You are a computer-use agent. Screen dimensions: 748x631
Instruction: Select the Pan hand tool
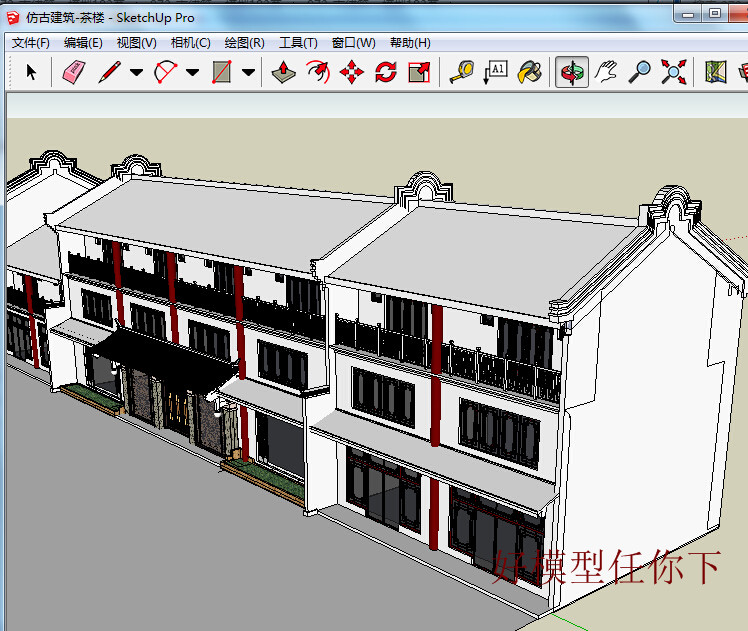[x=606, y=72]
